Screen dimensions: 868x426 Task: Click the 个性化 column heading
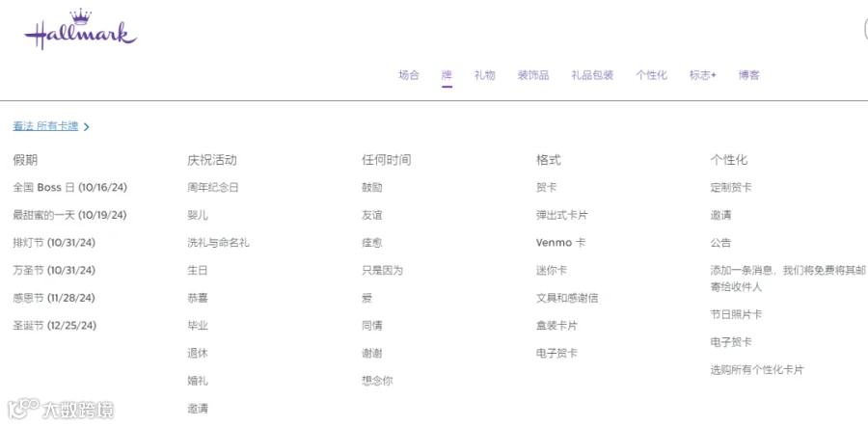click(729, 160)
